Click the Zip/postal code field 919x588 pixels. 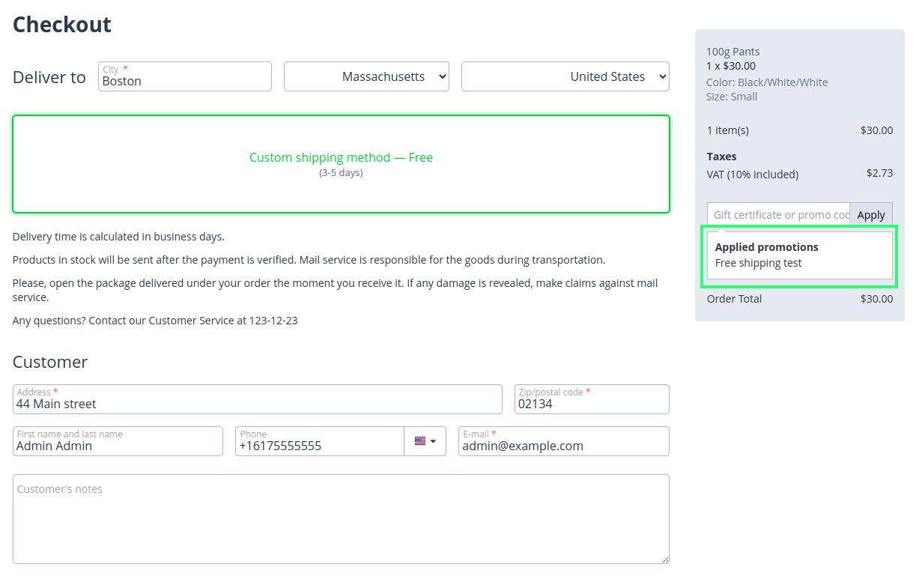(x=592, y=399)
